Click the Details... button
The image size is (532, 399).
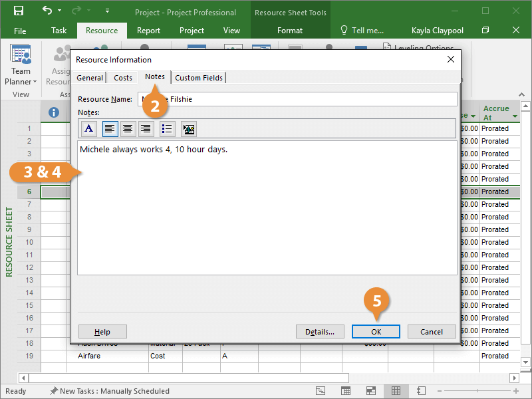click(x=320, y=332)
